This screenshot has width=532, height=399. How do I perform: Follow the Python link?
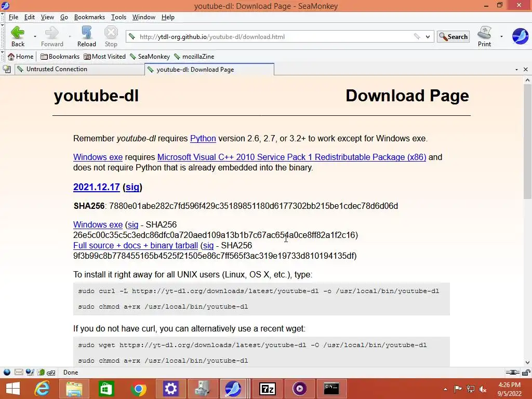203,138
